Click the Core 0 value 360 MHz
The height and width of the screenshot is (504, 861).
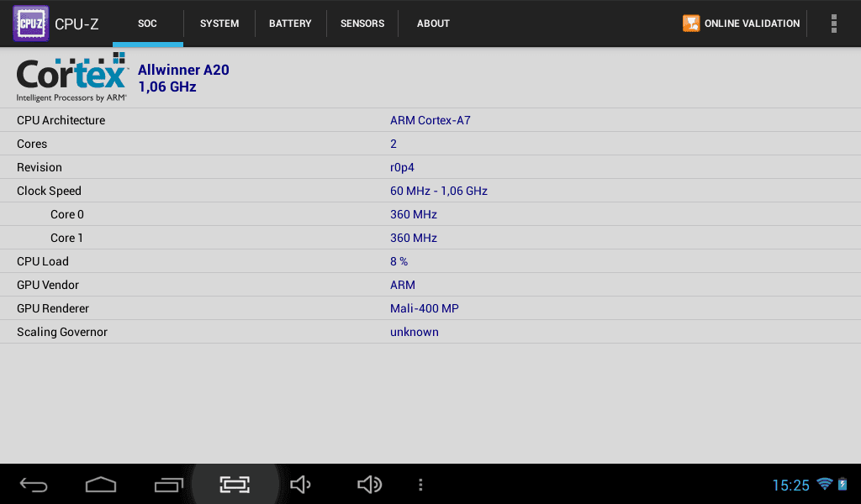414,214
